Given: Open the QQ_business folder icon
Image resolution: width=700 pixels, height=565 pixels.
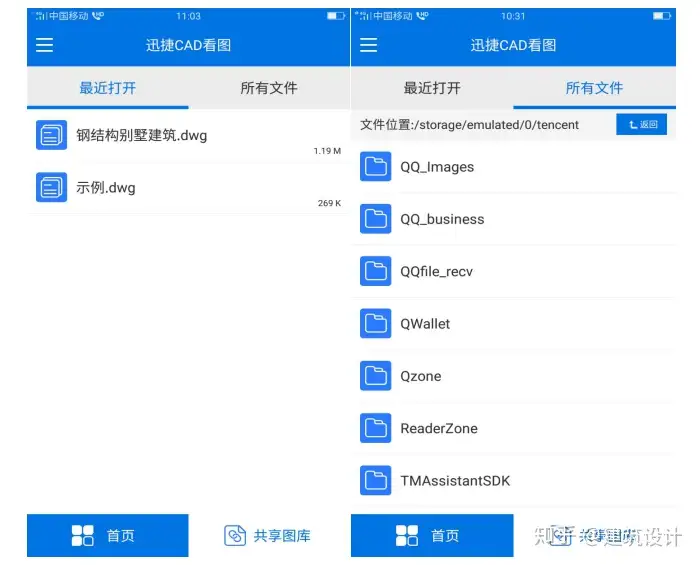Looking at the screenshot, I should click(x=375, y=219).
